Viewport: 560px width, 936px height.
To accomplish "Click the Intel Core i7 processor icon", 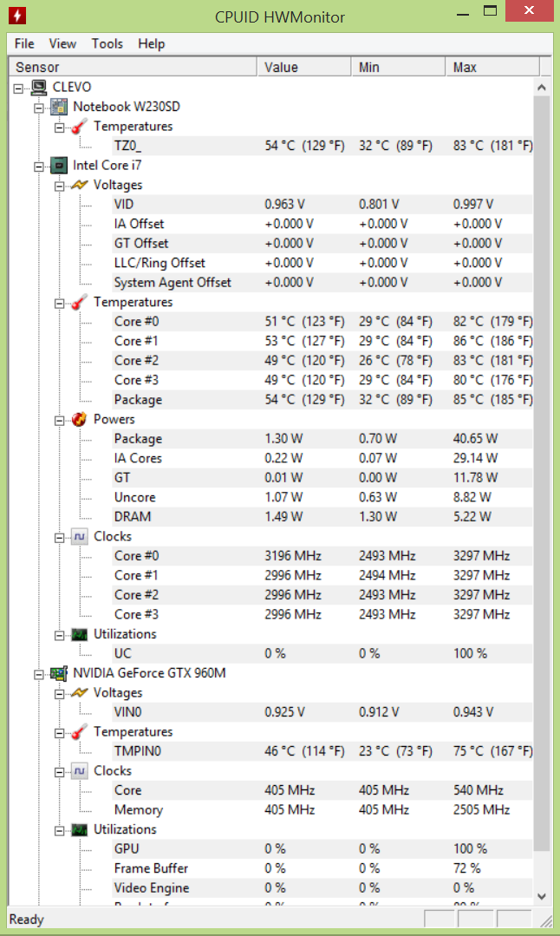I will (59, 166).
